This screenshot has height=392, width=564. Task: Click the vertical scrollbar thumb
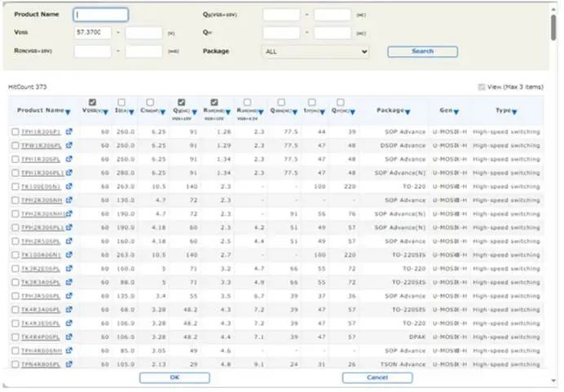pos(553,27)
